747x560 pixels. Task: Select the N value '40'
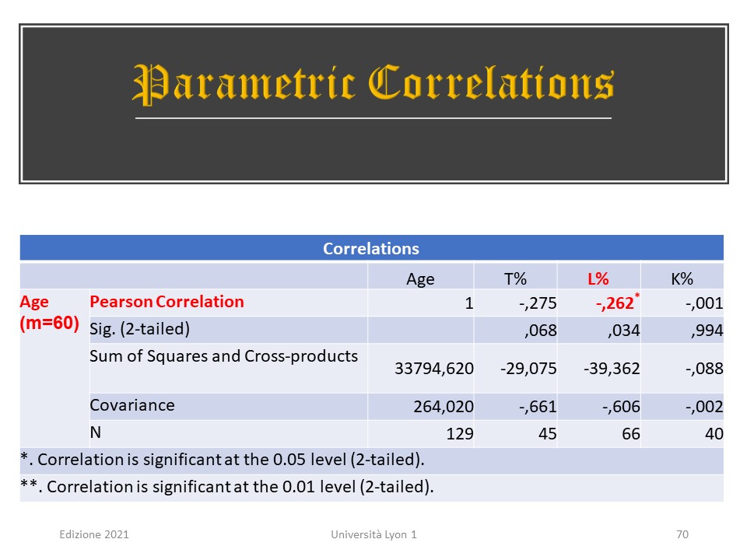714,434
